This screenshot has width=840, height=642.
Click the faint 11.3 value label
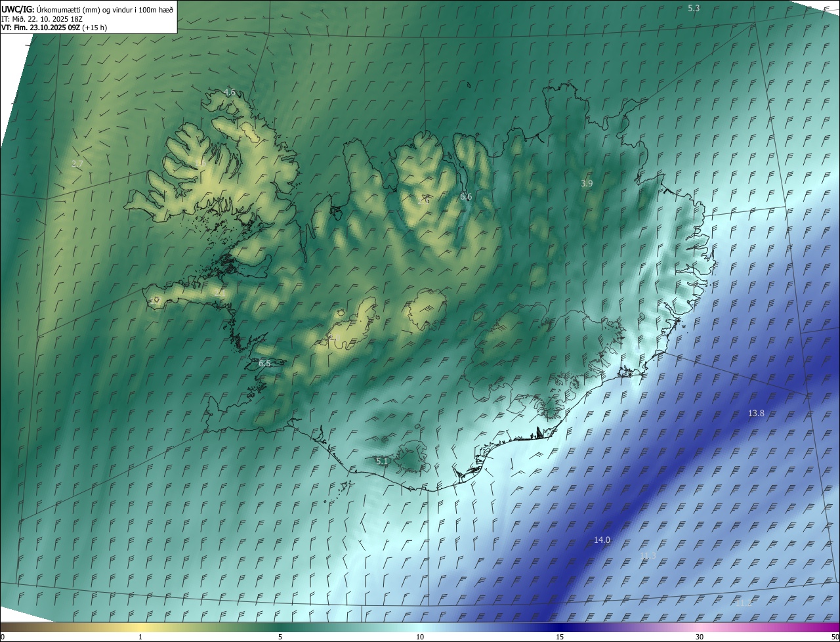point(648,555)
